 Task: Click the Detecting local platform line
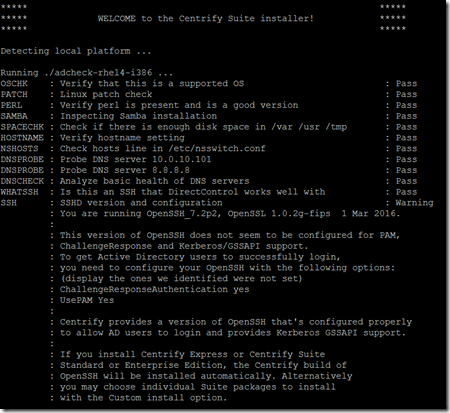tap(76, 51)
